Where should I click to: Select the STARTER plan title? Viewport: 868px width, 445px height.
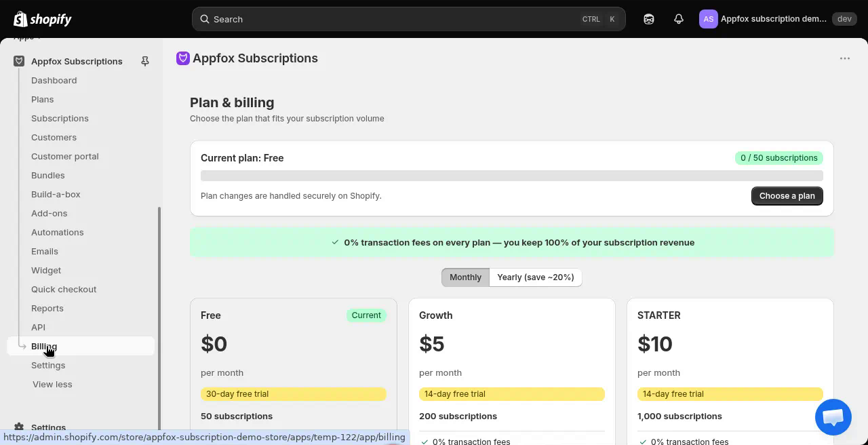tap(659, 315)
